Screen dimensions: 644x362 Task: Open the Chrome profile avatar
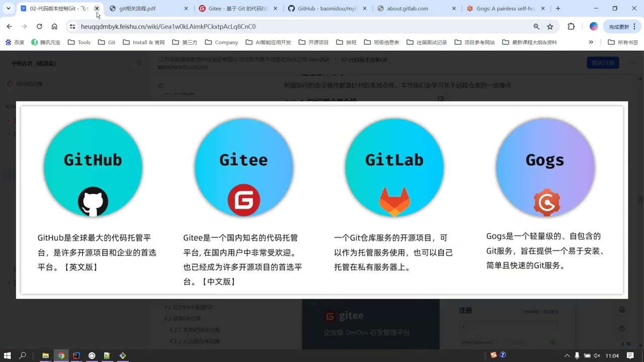[x=594, y=27]
